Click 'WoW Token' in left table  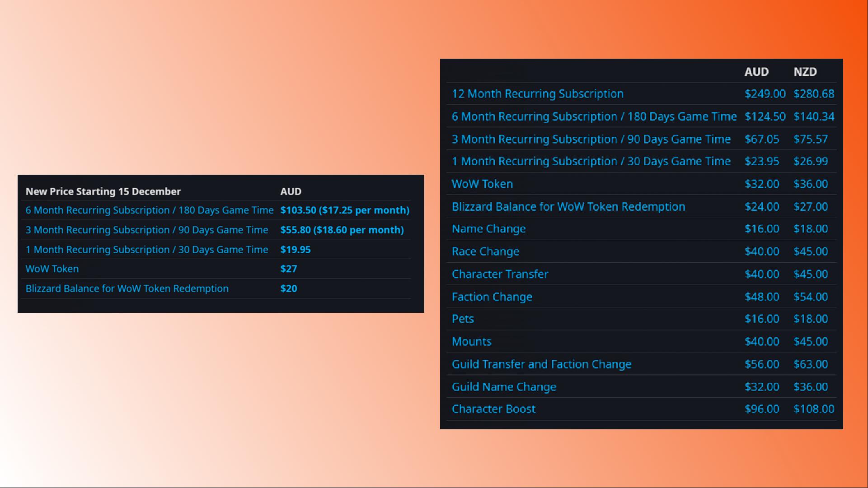coord(52,269)
